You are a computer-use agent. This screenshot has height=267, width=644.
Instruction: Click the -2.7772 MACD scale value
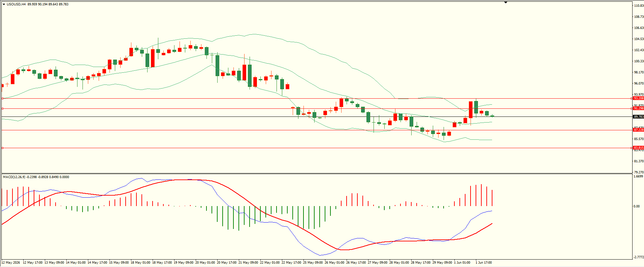pyautogui.click(x=639, y=257)
